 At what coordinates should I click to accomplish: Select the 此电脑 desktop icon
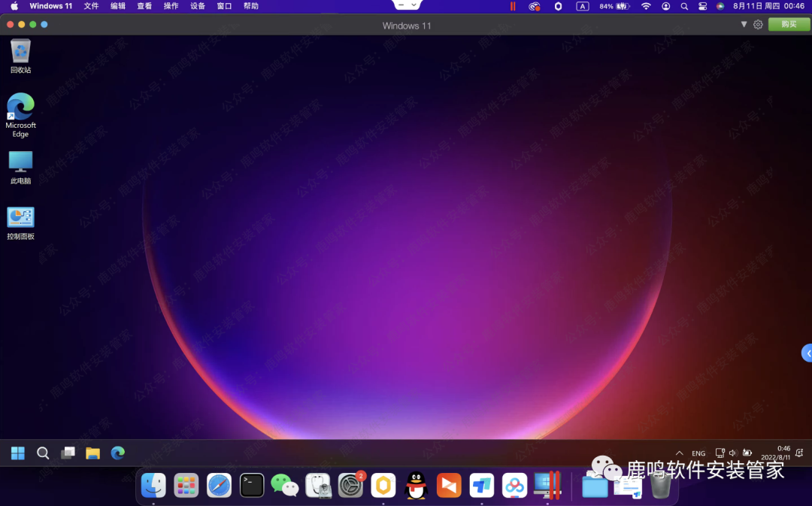pos(20,167)
